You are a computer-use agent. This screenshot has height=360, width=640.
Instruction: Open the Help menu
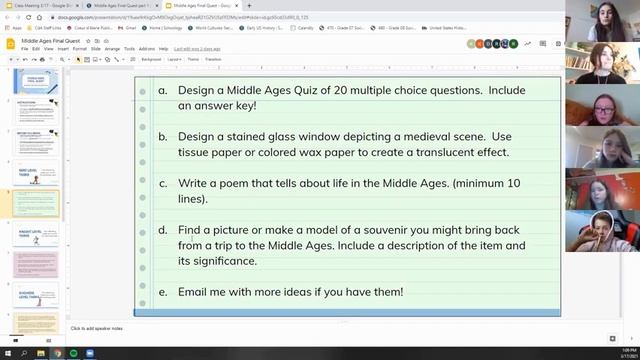(163, 49)
